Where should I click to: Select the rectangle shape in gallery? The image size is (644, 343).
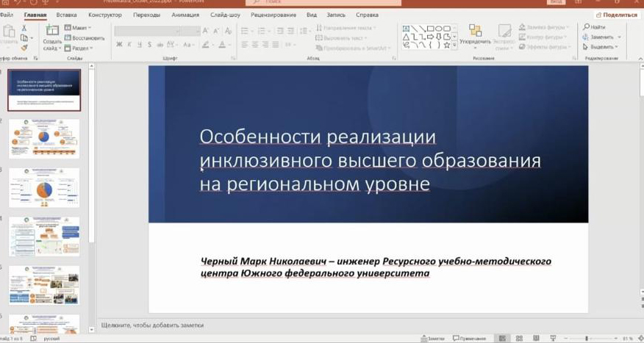coord(430,29)
